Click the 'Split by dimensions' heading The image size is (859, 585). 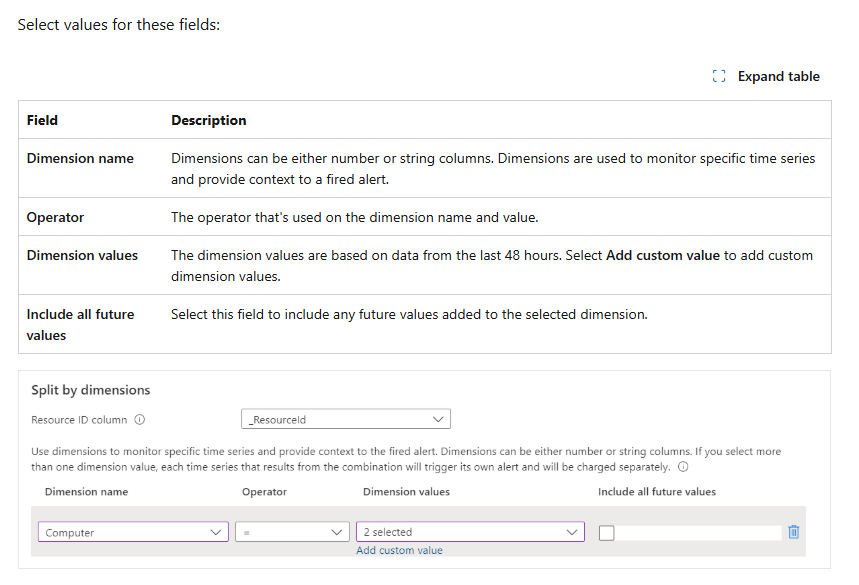[90, 390]
